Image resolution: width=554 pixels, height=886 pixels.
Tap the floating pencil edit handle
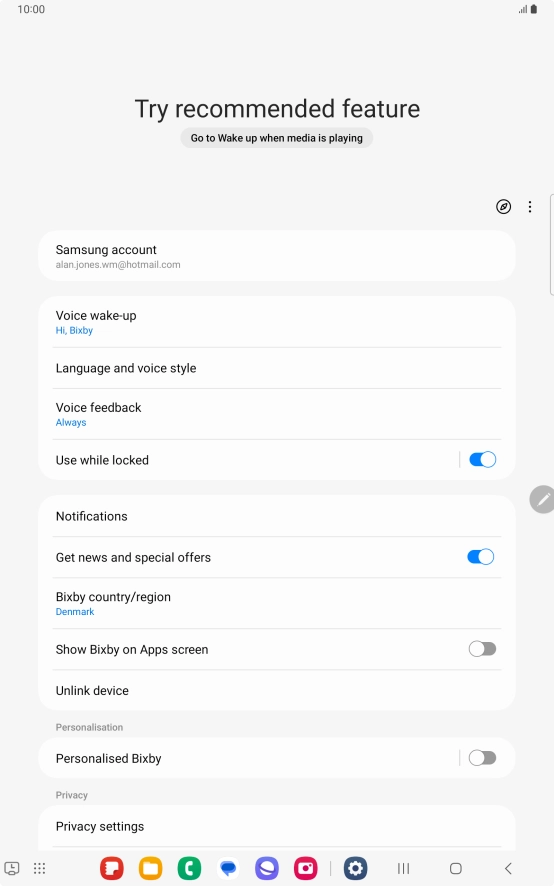click(x=542, y=499)
